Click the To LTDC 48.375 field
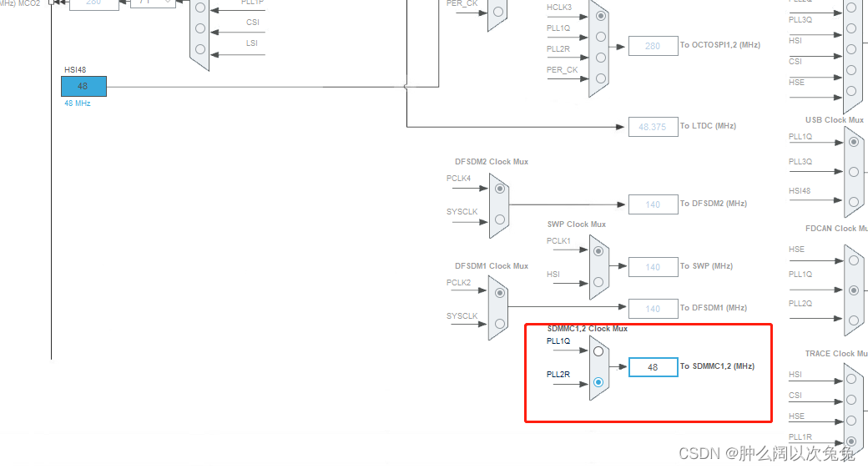This screenshot has height=469, width=868. tap(654, 127)
